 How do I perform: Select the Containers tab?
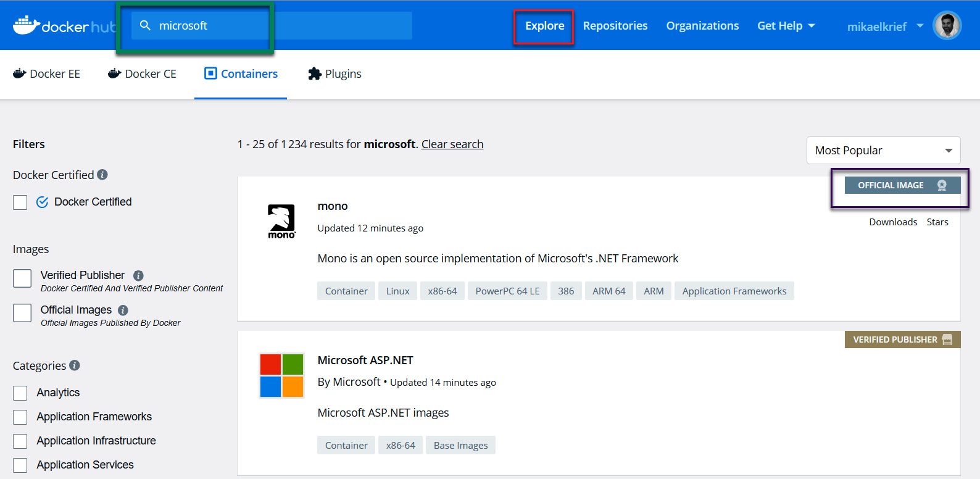pos(241,74)
